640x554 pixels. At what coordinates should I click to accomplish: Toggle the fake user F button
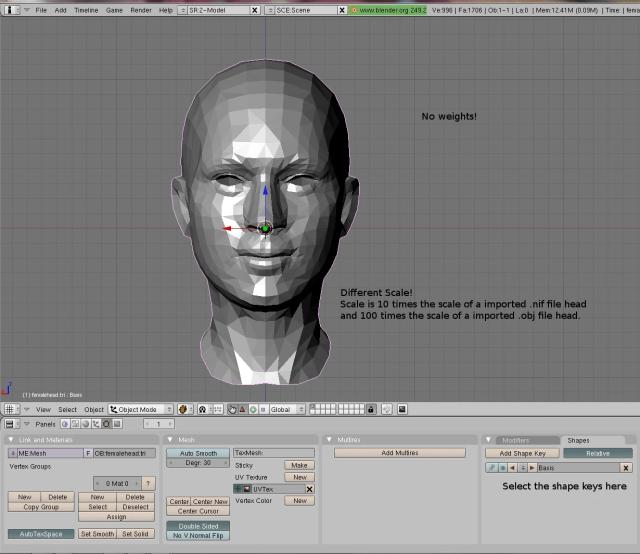[88, 453]
